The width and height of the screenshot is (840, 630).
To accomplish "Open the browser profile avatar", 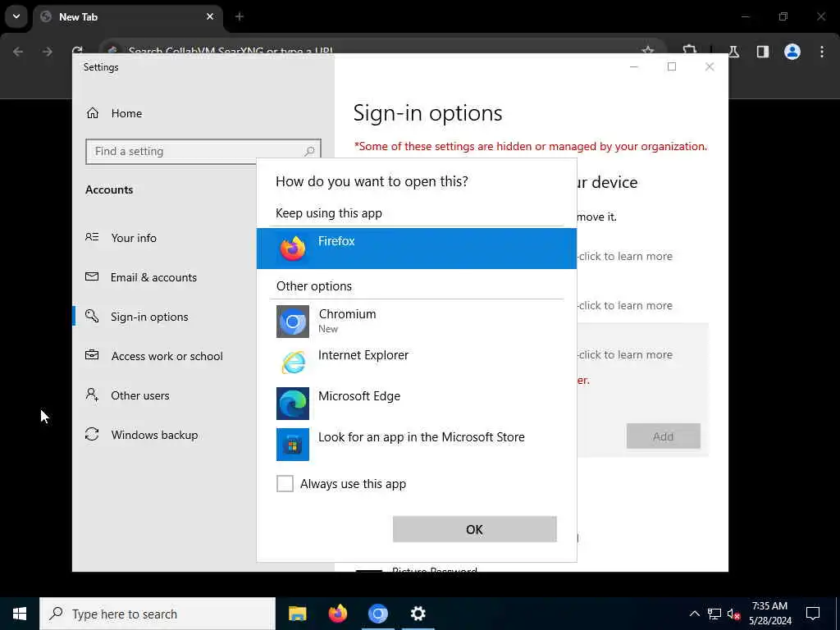I will click(792, 52).
